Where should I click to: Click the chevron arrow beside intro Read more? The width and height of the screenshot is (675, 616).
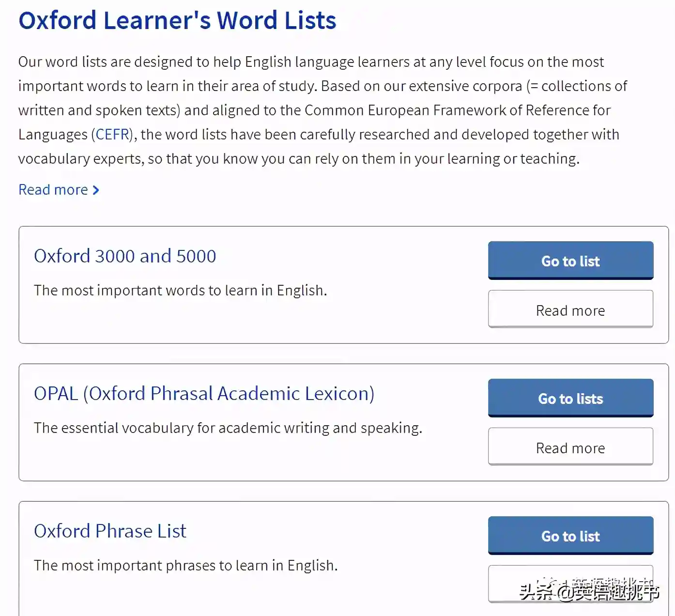pos(96,190)
